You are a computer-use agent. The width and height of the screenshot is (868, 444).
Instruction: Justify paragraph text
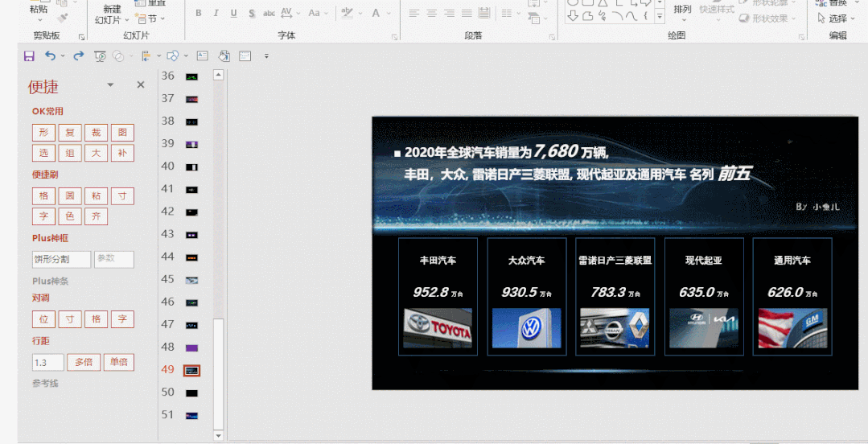tap(467, 13)
